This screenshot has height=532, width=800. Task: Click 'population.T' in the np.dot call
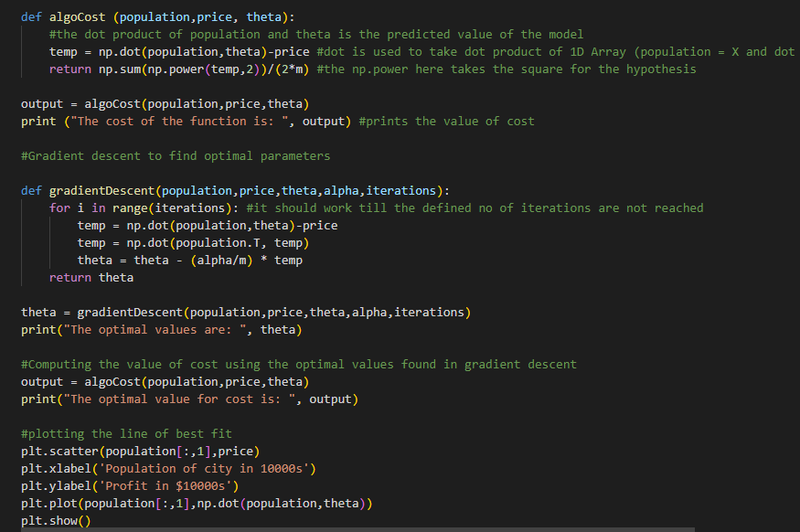(218, 243)
